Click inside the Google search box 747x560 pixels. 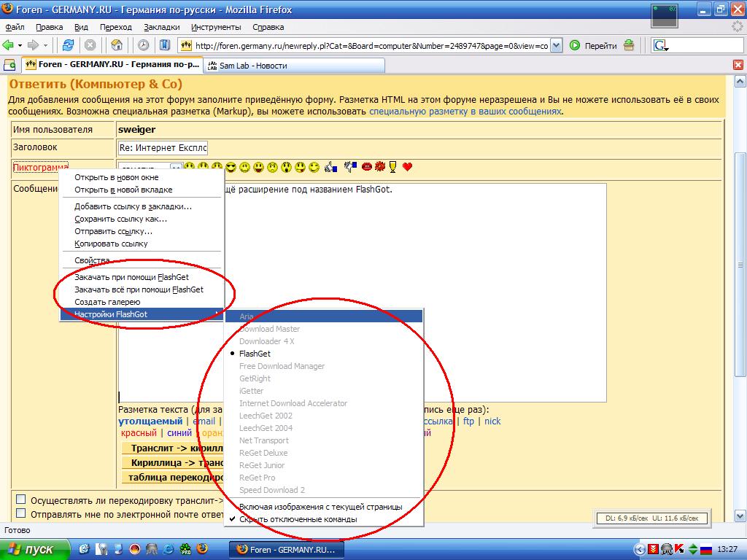pyautogui.click(x=706, y=46)
